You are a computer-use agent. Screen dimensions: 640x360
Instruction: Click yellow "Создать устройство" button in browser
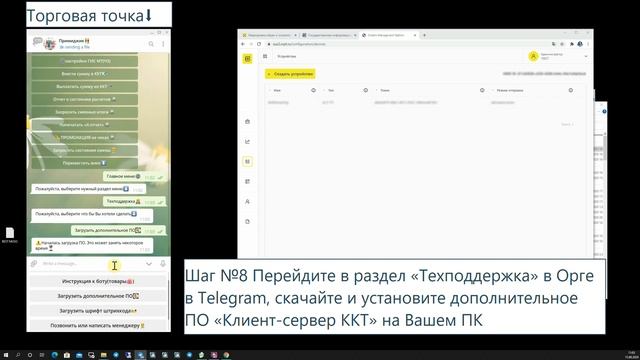(x=290, y=74)
